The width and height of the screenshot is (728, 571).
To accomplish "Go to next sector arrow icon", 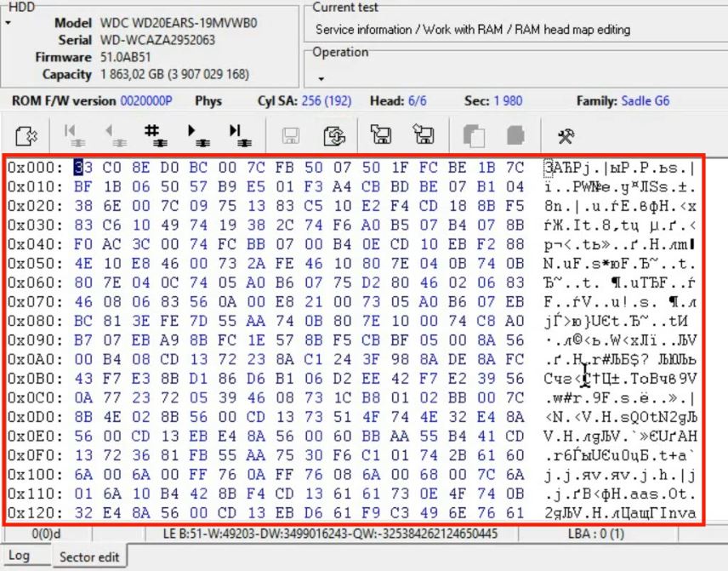I will 196,135.
